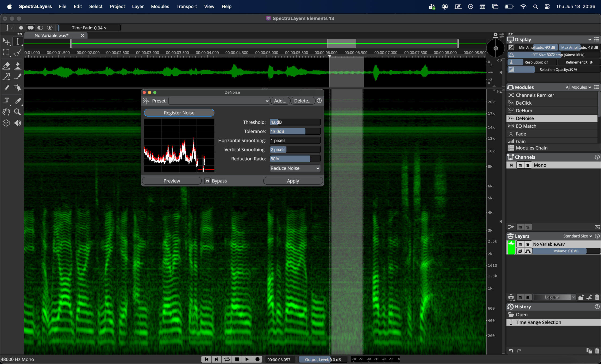The height and width of the screenshot is (364, 601).
Task: Open the Reduce Noise mode dropdown
Action: (x=295, y=168)
